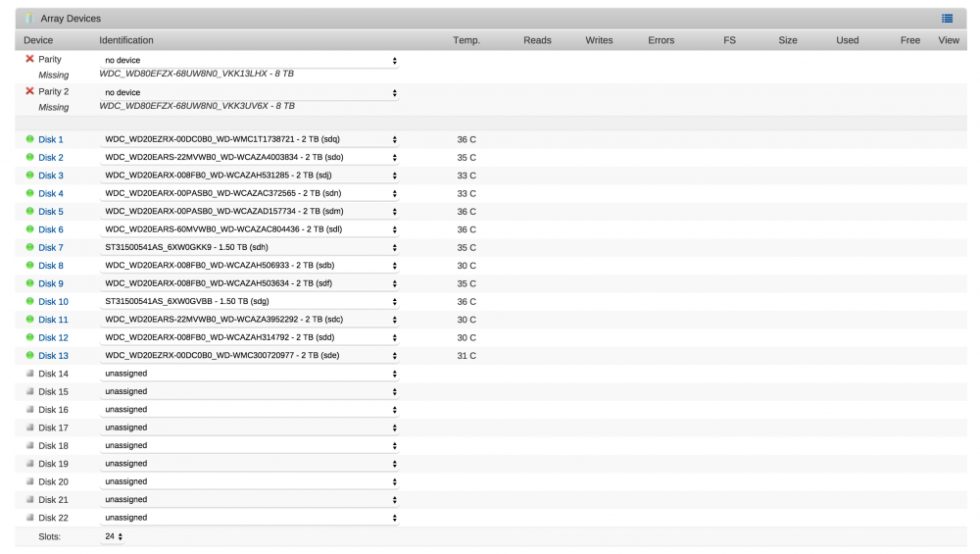Click the 31 C temperature for Disk 13
The height and width of the screenshot is (554, 980).
pos(466,356)
